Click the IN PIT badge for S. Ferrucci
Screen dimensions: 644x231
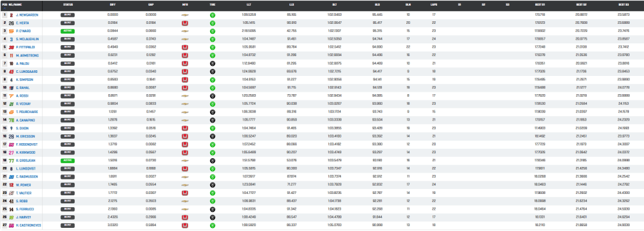(67, 209)
